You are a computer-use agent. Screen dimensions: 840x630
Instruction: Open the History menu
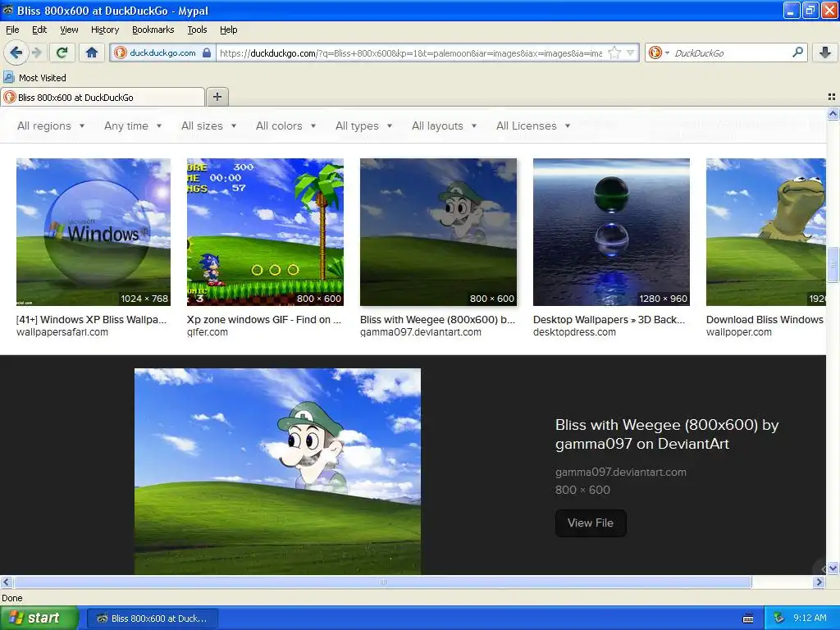(x=104, y=30)
